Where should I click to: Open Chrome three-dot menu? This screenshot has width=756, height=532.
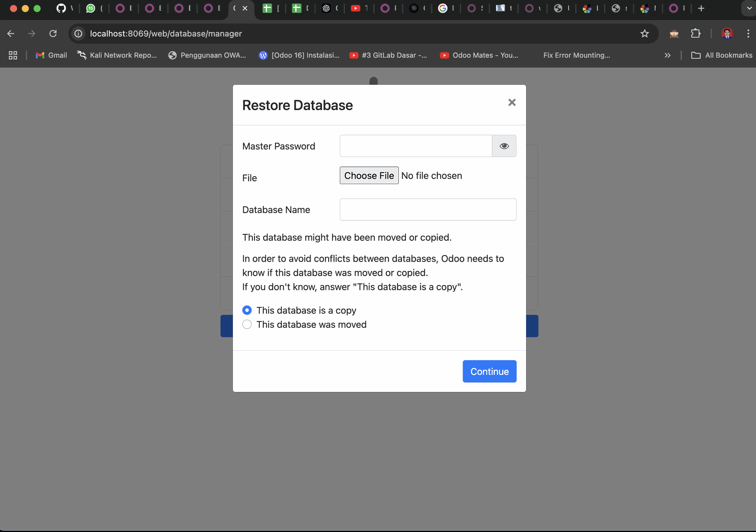[x=748, y=34]
